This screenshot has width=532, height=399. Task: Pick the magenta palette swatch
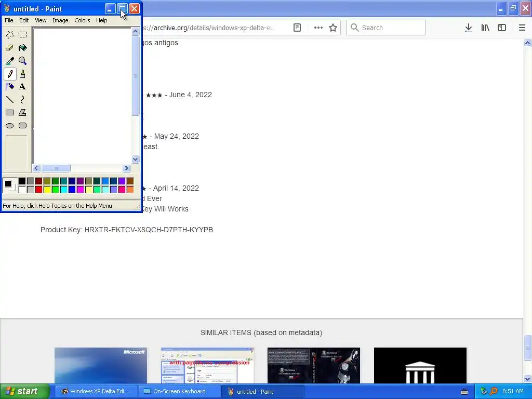pyautogui.click(x=81, y=189)
